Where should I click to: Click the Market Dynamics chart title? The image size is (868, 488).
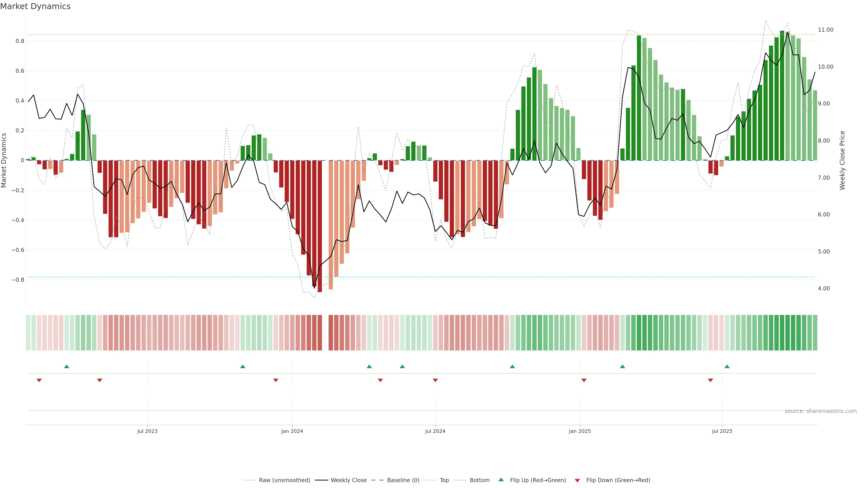click(x=35, y=6)
